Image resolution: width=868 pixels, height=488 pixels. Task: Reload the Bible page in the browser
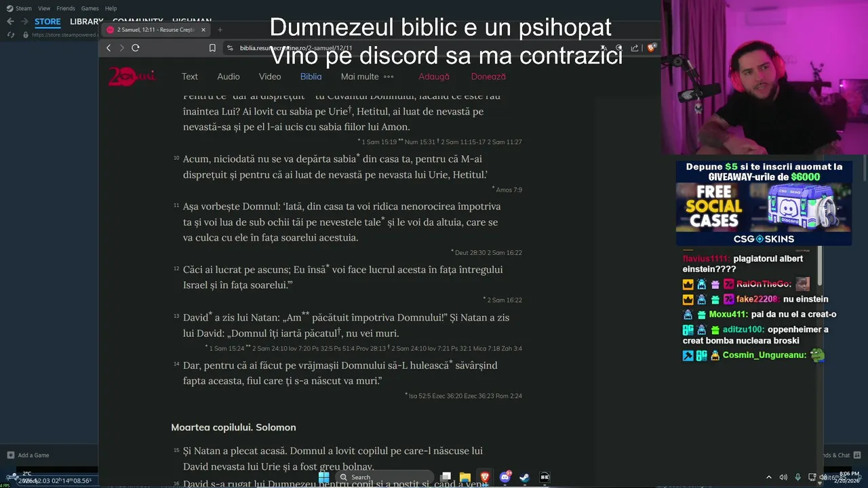[136, 47]
